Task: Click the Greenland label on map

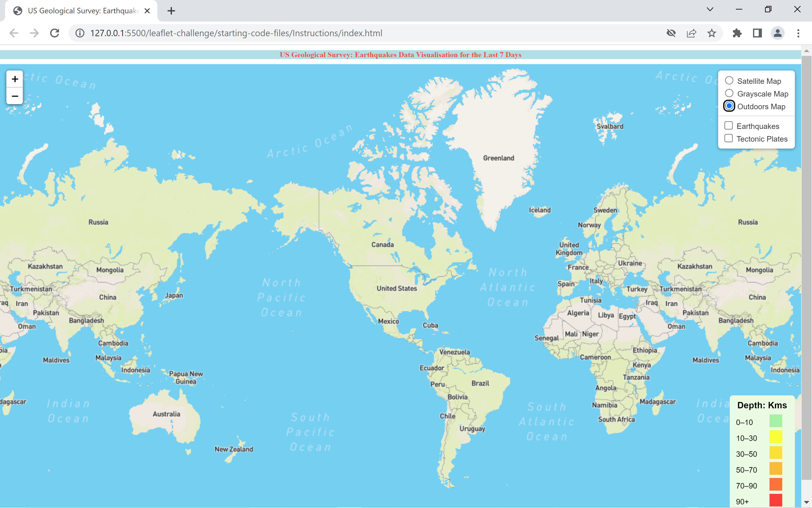Action: [x=499, y=158]
